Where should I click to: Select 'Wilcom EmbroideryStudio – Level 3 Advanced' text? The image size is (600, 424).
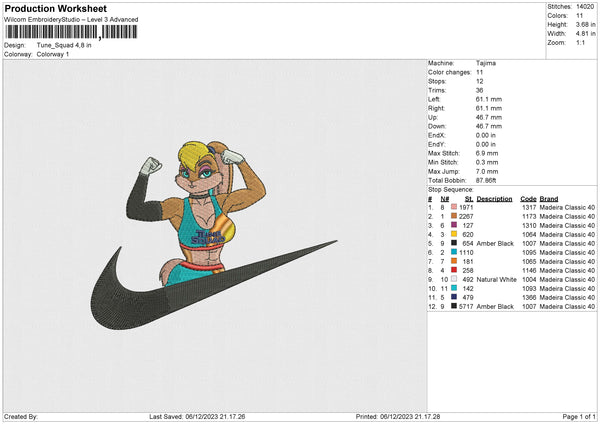click(71, 20)
